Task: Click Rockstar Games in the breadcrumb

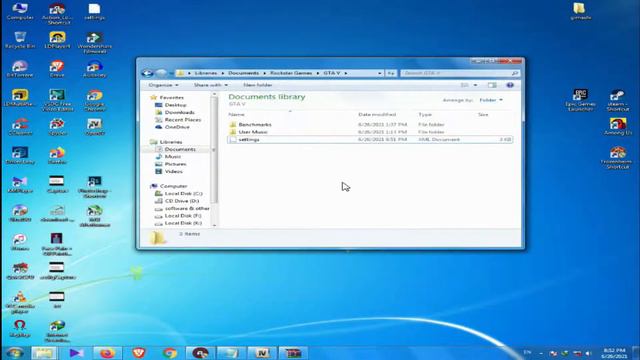Action: [x=291, y=73]
